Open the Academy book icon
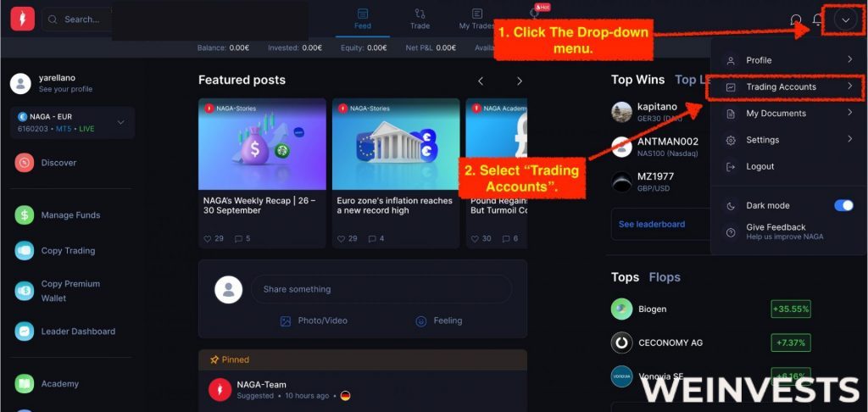The image size is (868, 412). click(25, 383)
